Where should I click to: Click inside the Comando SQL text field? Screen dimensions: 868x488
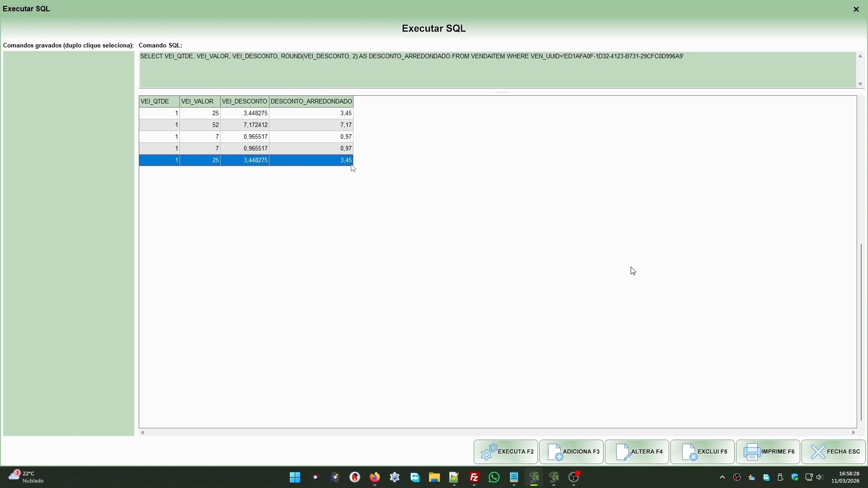point(497,70)
